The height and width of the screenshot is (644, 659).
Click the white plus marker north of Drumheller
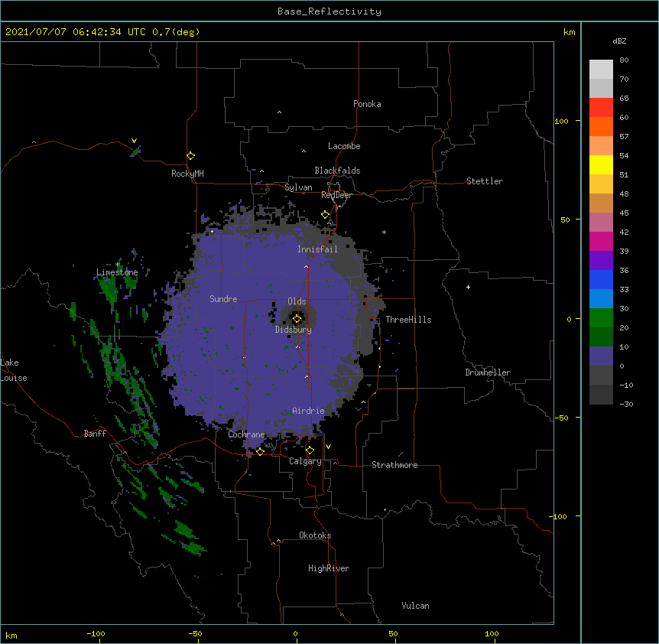pyautogui.click(x=468, y=287)
